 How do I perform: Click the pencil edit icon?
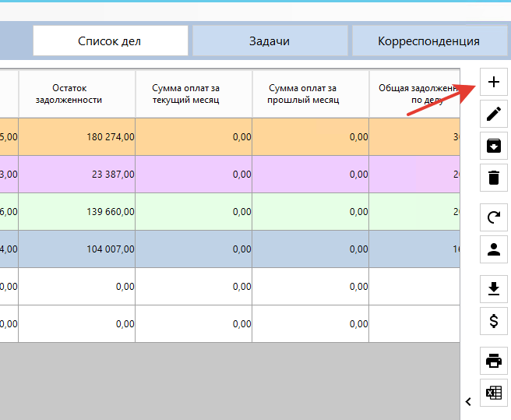(494, 114)
